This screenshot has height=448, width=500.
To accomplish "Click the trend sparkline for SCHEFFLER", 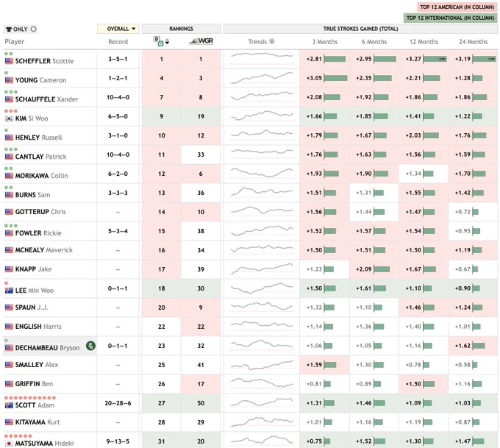I will [x=262, y=55].
